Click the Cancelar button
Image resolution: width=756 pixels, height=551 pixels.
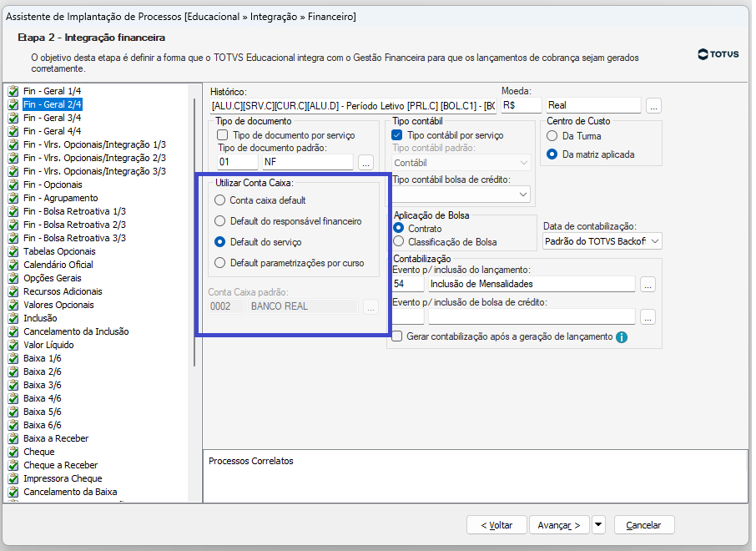pyautogui.click(x=643, y=525)
